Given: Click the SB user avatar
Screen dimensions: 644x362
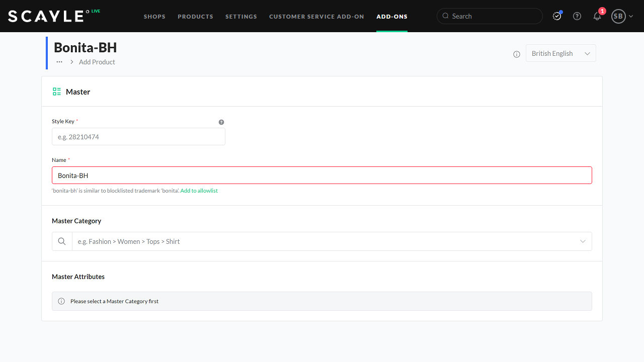Looking at the screenshot, I should 618,16.
